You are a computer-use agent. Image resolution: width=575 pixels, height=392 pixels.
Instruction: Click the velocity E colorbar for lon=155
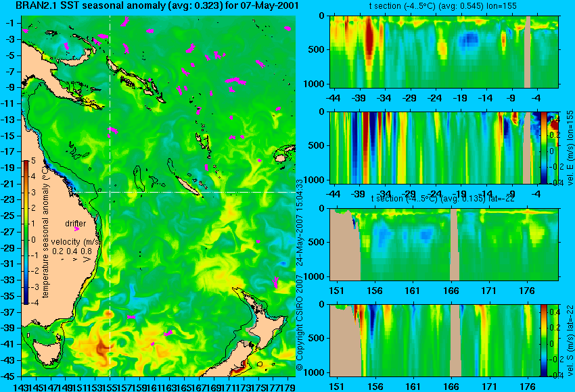click(544, 147)
